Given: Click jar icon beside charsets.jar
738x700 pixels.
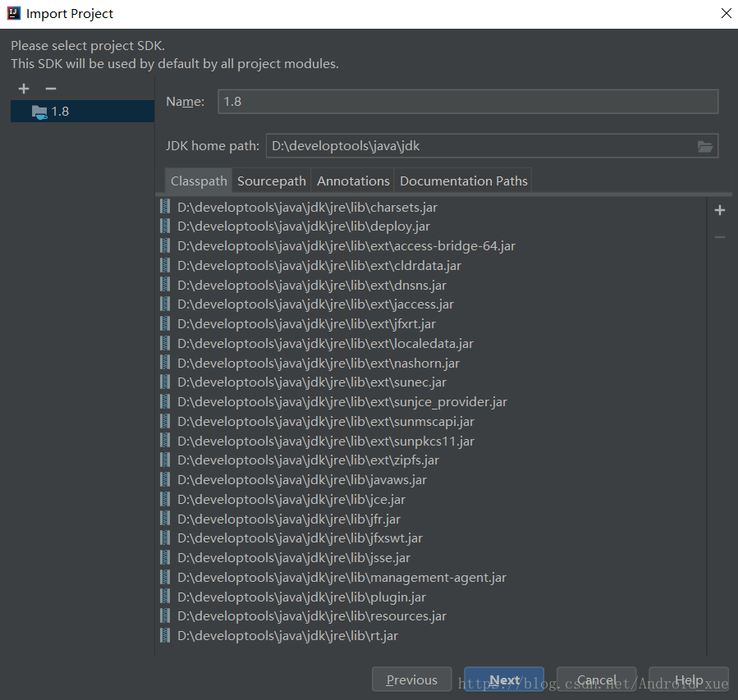Looking at the screenshot, I should 165,207.
